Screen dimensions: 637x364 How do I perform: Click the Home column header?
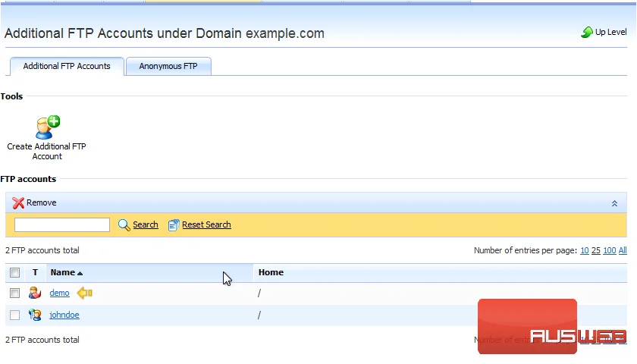tap(271, 272)
